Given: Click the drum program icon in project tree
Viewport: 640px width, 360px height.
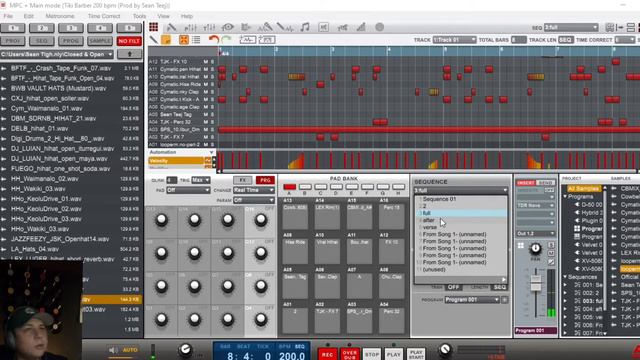Looking at the screenshot, I should pyautogui.click(x=577, y=229).
